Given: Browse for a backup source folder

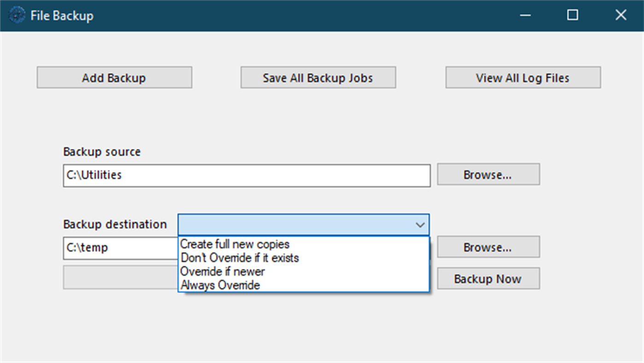Looking at the screenshot, I should click(x=488, y=174).
